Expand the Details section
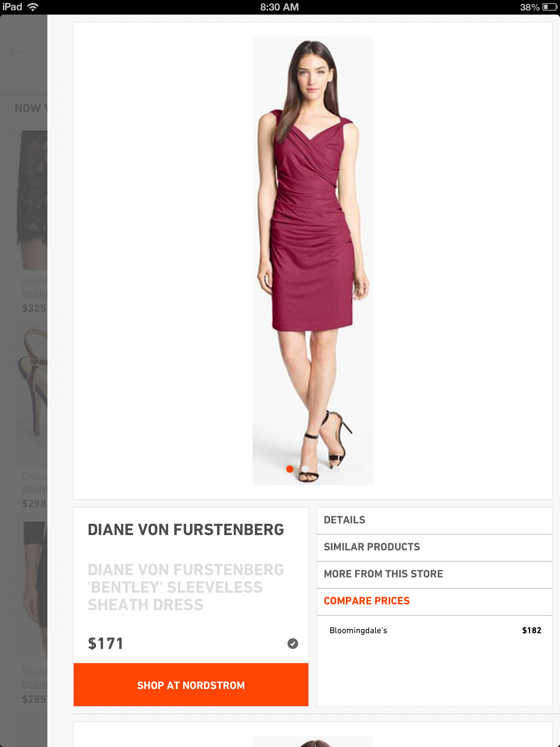The width and height of the screenshot is (560, 747). (434, 520)
